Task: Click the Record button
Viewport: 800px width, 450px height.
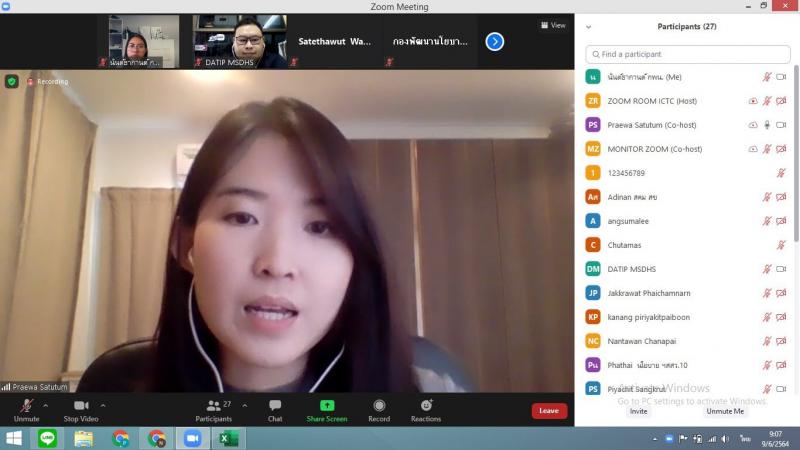Action: coord(379,411)
